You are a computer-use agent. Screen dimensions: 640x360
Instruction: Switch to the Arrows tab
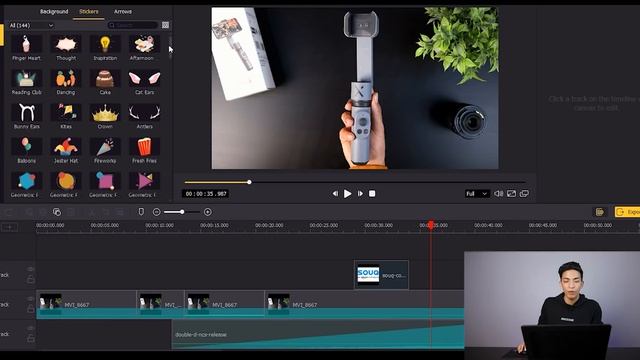click(123, 11)
